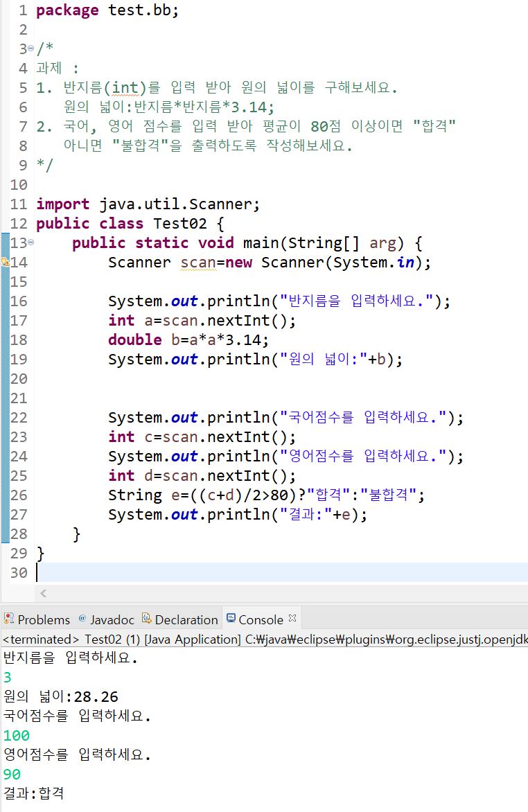This screenshot has height=812, width=528.
Task: Click 'main' method name on line 13
Action: (261, 242)
